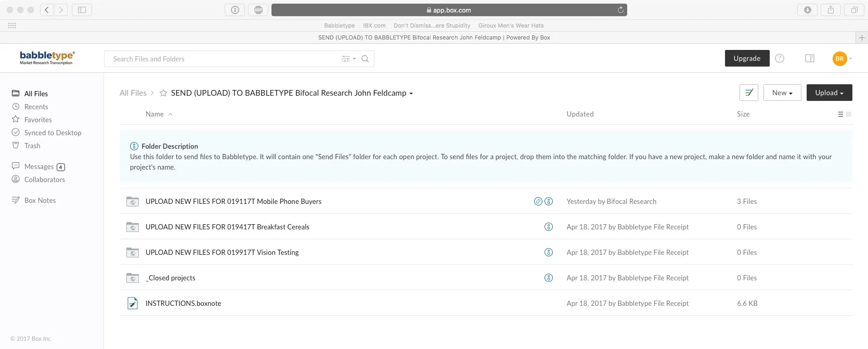The width and height of the screenshot is (868, 349).
Task: Click the AdBlock extension icon
Action: click(x=258, y=10)
